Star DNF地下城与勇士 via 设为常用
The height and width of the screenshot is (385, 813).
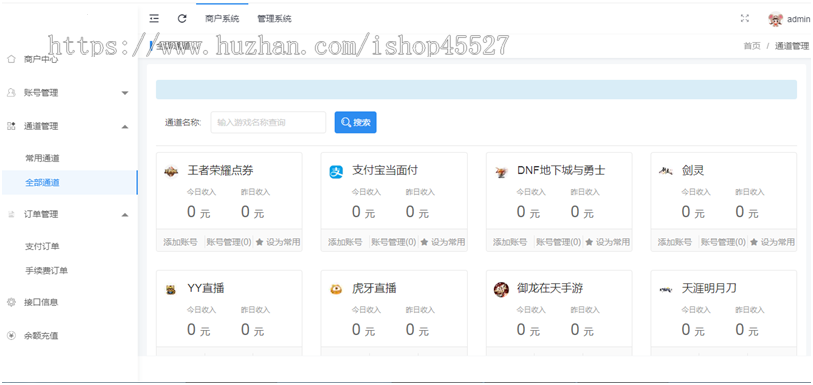[x=608, y=242]
